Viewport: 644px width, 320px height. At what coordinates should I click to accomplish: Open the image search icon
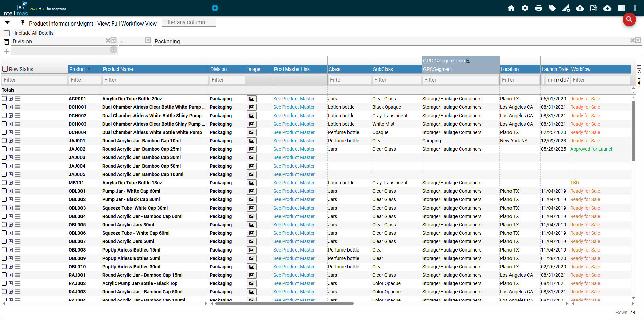point(593,8)
